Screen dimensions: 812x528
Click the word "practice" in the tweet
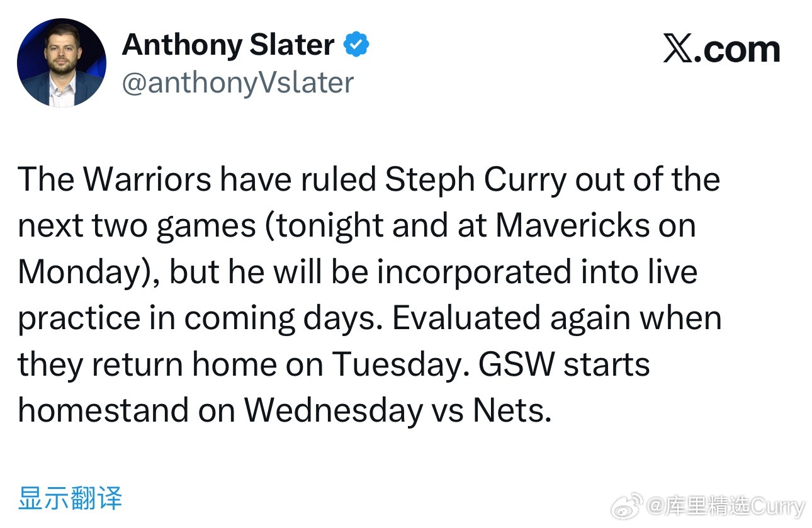(x=78, y=320)
